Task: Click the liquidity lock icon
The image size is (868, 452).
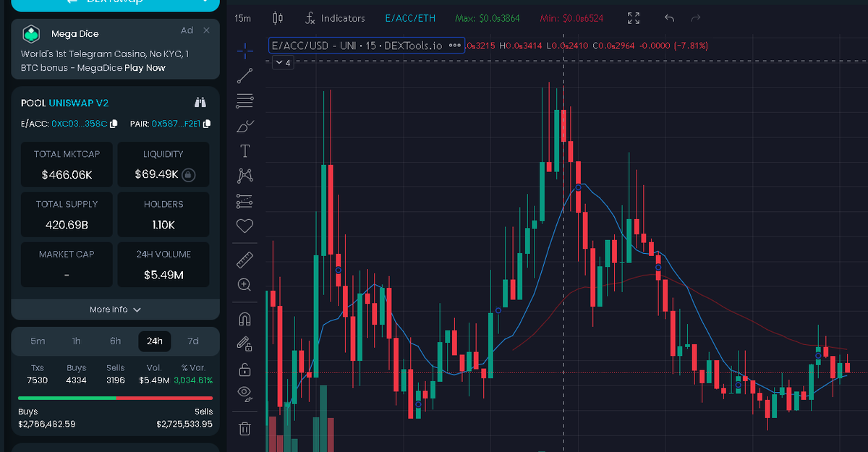Action: pos(188,174)
